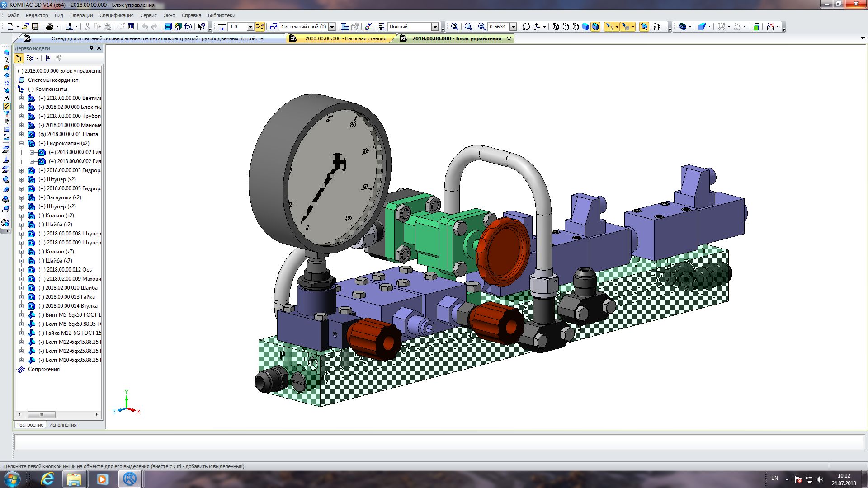Switch to the Насосная станция document tab
This screenshot has width=868, height=488.
[x=345, y=38]
